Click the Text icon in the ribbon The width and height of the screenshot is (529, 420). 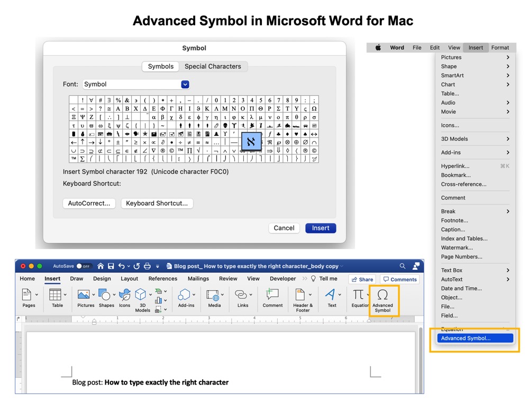(330, 294)
